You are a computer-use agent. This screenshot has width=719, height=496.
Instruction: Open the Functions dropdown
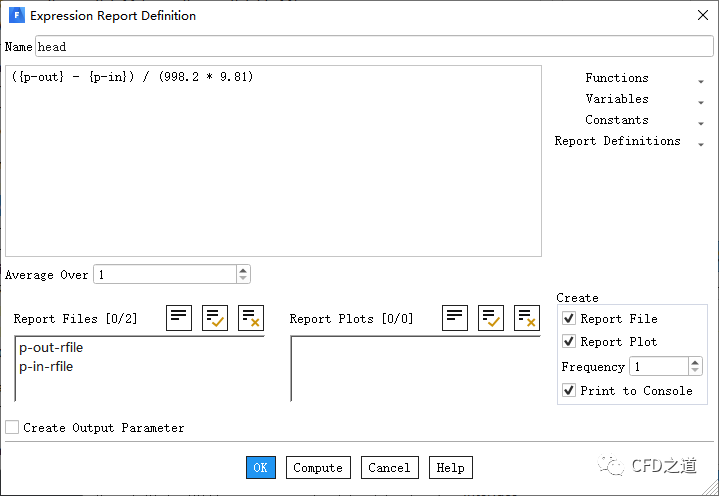[700, 79]
